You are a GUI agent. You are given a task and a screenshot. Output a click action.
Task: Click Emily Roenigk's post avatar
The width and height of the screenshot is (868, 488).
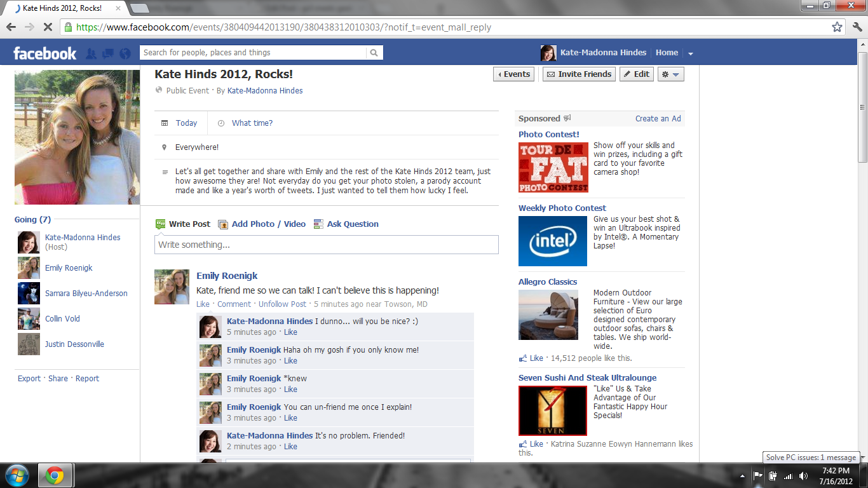click(x=172, y=287)
